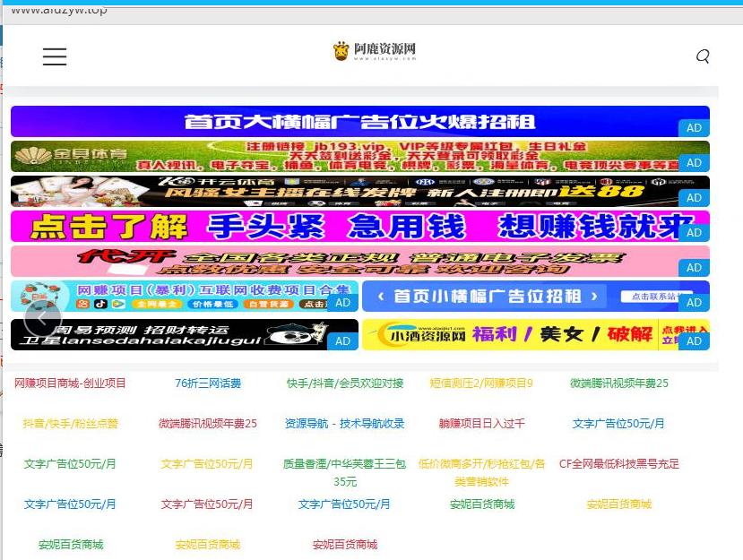Click AD badge on 开云体育 banner
Screen dimensions: 743x560
pos(695,198)
